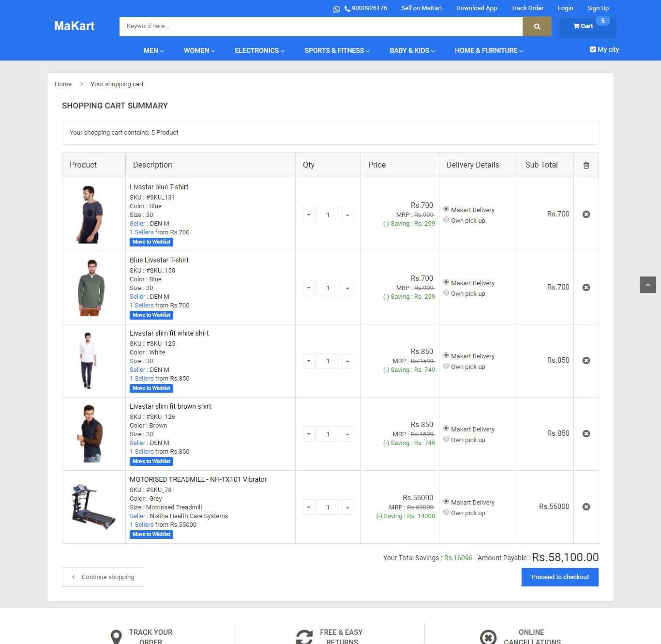Remove the Motorised Treadmill from cart

(x=586, y=507)
